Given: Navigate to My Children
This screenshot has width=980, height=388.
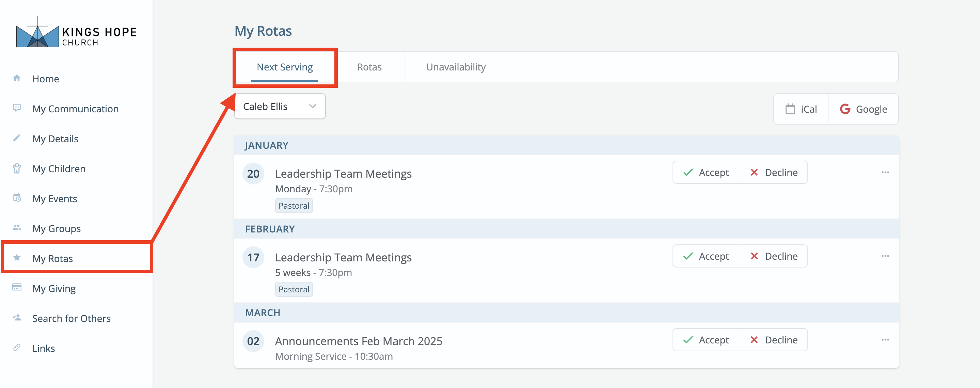Looking at the screenshot, I should coord(59,169).
